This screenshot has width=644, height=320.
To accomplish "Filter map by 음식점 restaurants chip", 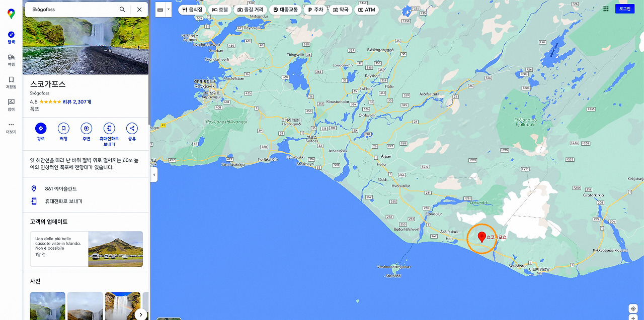I will pyautogui.click(x=192, y=10).
